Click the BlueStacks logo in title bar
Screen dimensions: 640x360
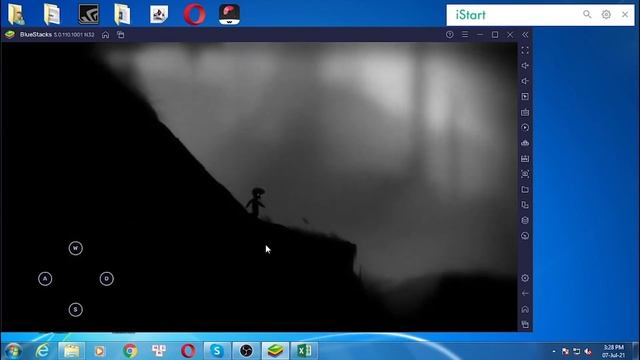[x=10, y=35]
